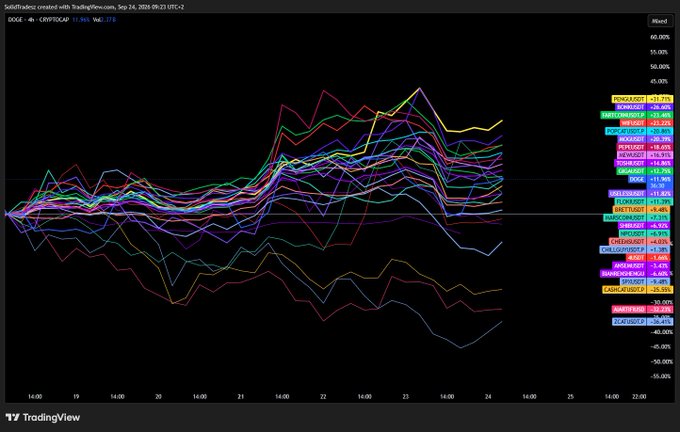Select the CASHCATUSDT.P price label
680x432 pixels.
(x=638, y=289)
